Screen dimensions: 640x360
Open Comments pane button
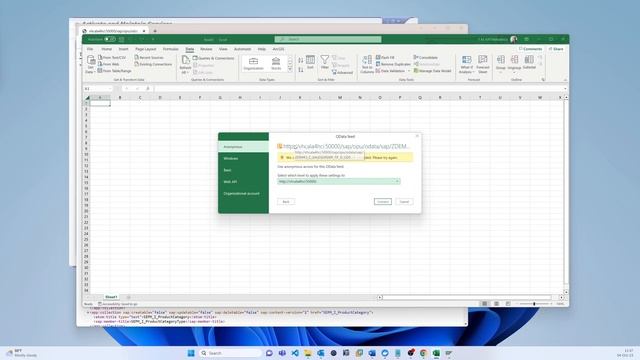point(530,49)
